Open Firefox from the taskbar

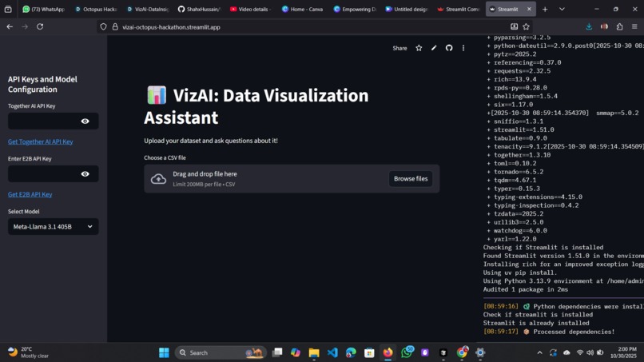tap(388, 352)
